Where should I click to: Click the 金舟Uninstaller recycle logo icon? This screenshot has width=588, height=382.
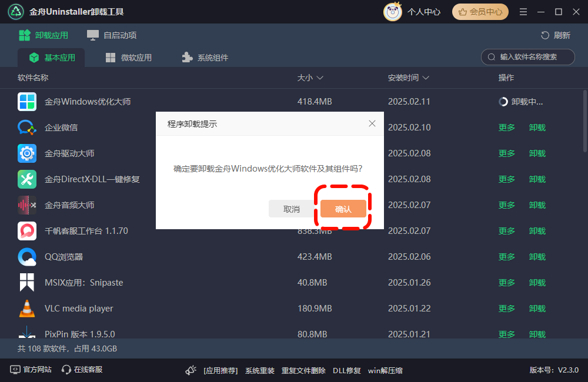(x=16, y=12)
